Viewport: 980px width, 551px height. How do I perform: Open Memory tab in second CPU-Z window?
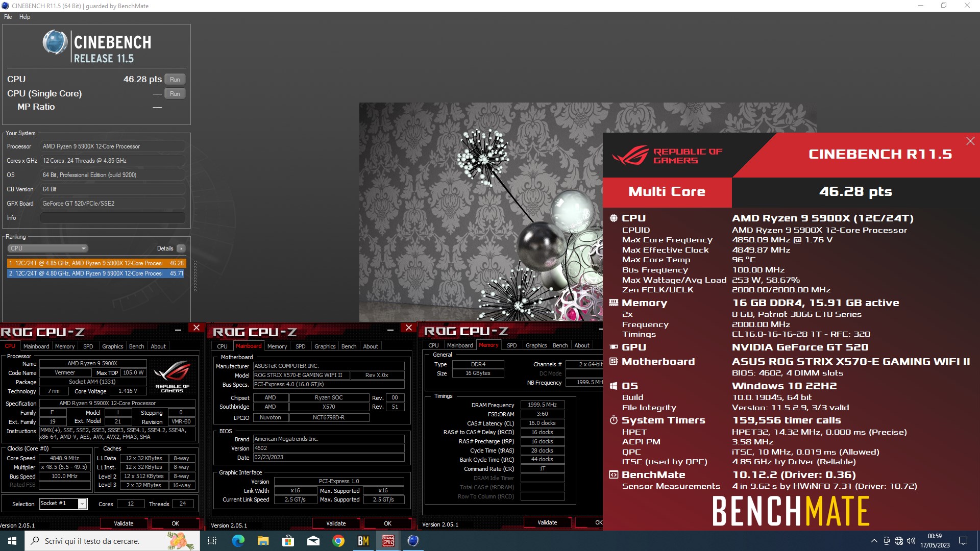tap(277, 346)
